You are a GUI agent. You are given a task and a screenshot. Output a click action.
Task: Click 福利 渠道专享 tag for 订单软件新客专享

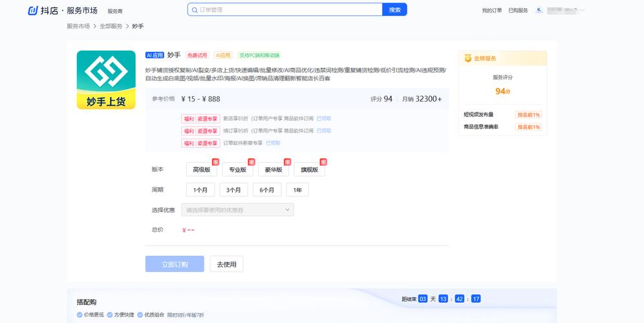click(201, 143)
